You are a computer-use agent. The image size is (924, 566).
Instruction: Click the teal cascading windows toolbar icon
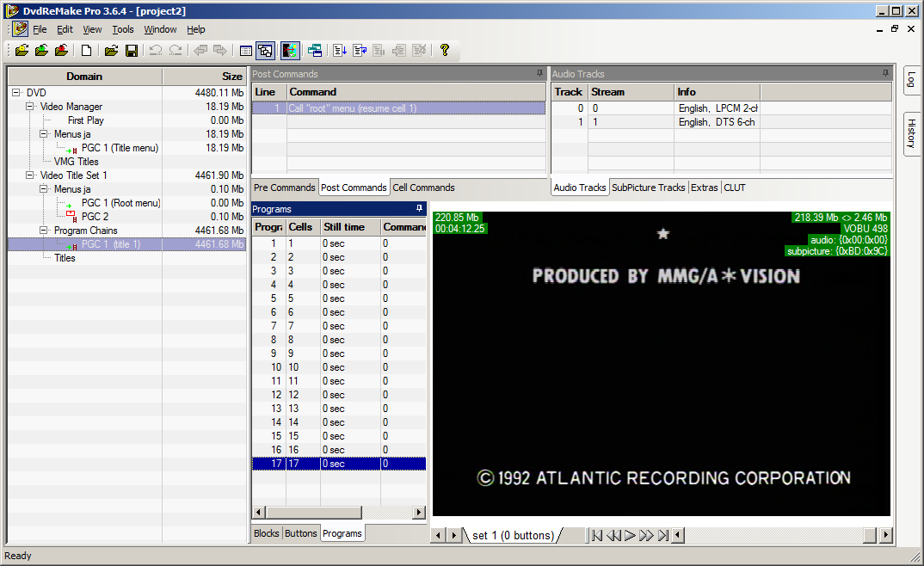coord(315,51)
